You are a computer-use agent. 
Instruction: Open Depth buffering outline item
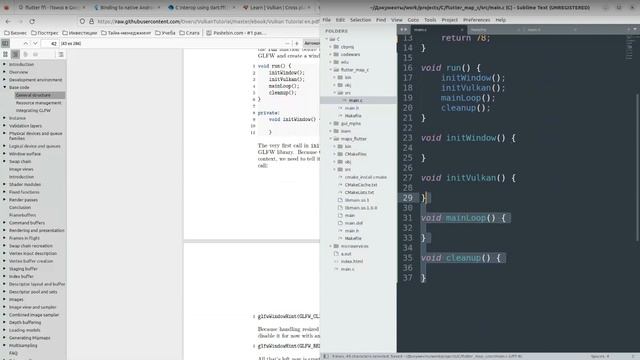point(25,322)
